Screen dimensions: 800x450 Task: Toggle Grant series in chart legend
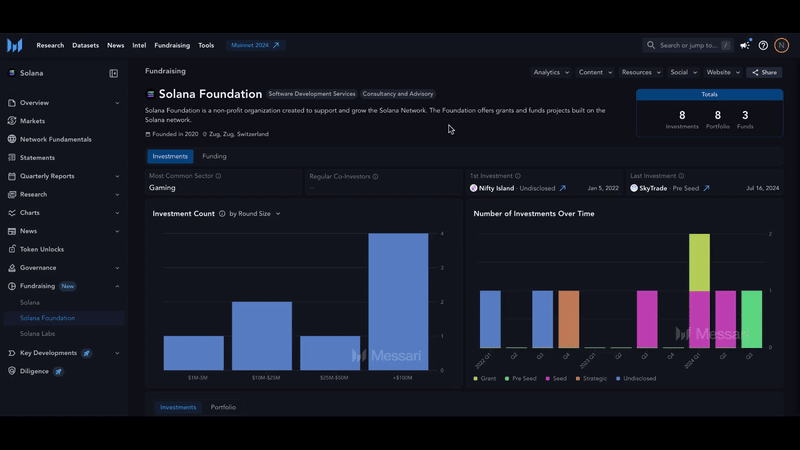[484, 379]
